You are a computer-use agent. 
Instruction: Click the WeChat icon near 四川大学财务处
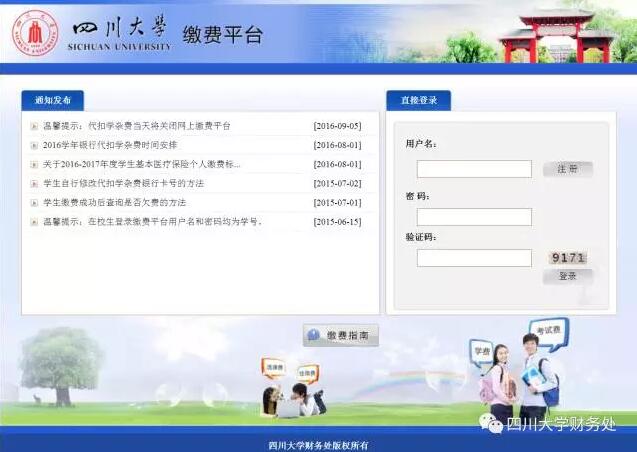[x=490, y=424]
